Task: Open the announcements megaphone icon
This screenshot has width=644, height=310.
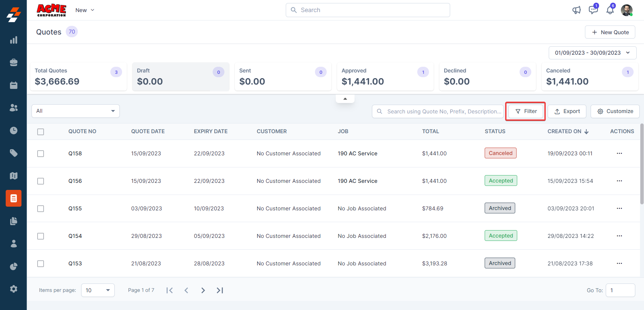Action: (576, 10)
